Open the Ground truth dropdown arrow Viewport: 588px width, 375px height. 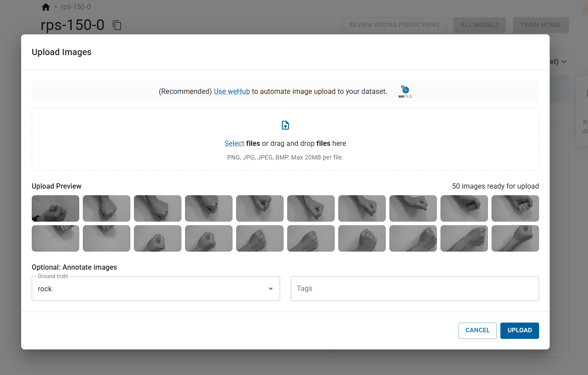point(270,289)
